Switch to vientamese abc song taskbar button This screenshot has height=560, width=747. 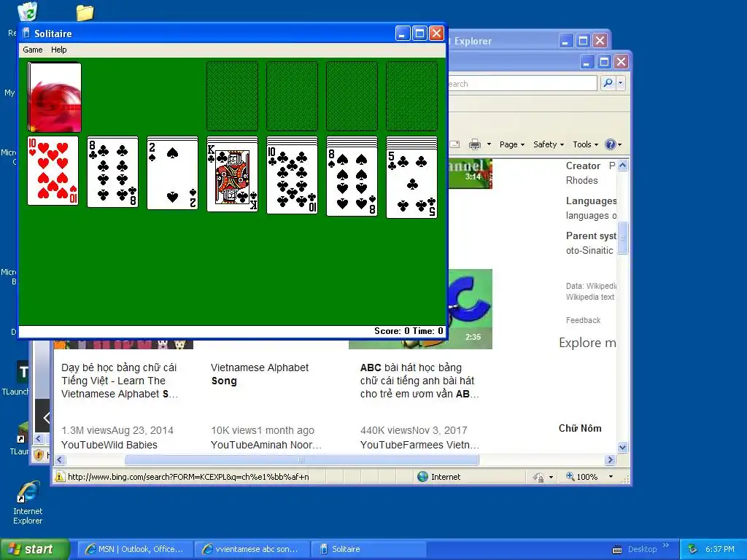point(251,549)
